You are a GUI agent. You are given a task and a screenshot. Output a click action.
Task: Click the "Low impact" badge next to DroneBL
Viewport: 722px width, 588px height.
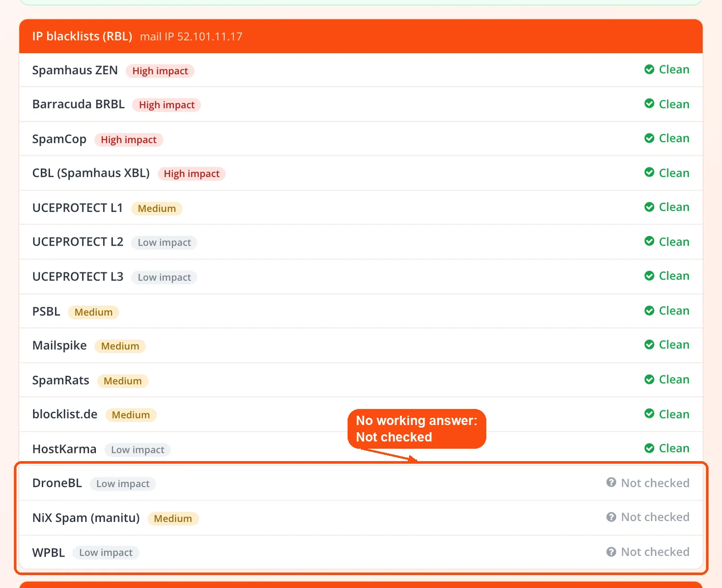tap(123, 484)
